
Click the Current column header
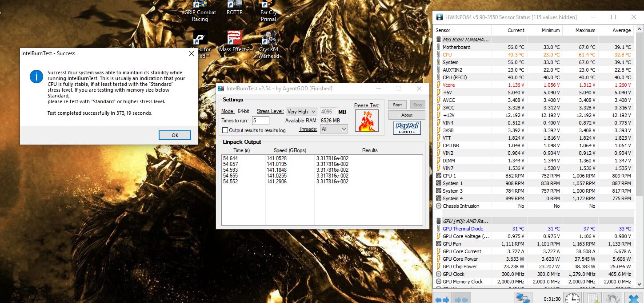509,30
